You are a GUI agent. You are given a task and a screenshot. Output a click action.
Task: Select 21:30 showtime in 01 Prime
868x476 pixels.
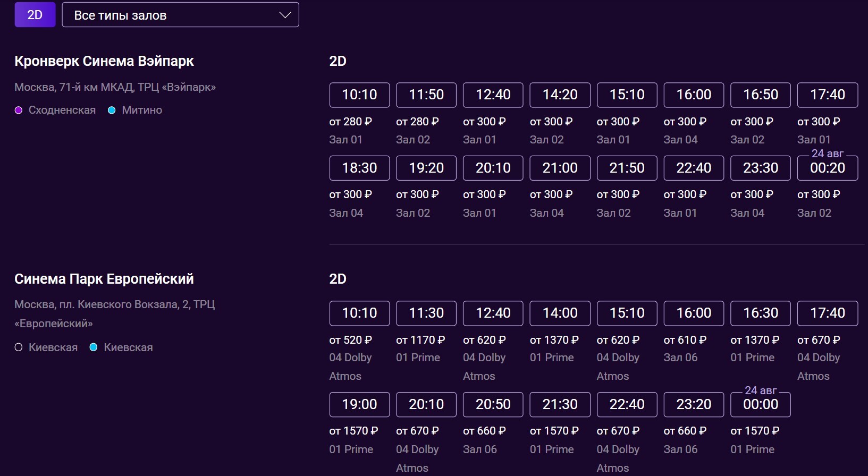pyautogui.click(x=560, y=405)
